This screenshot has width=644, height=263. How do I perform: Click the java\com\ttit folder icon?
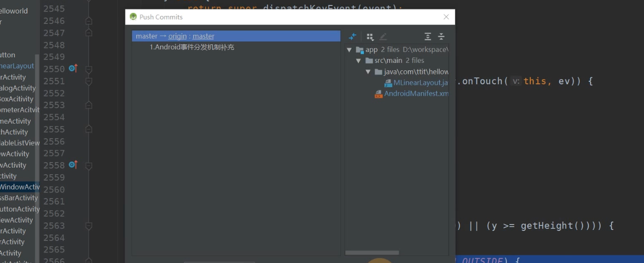[x=379, y=72]
